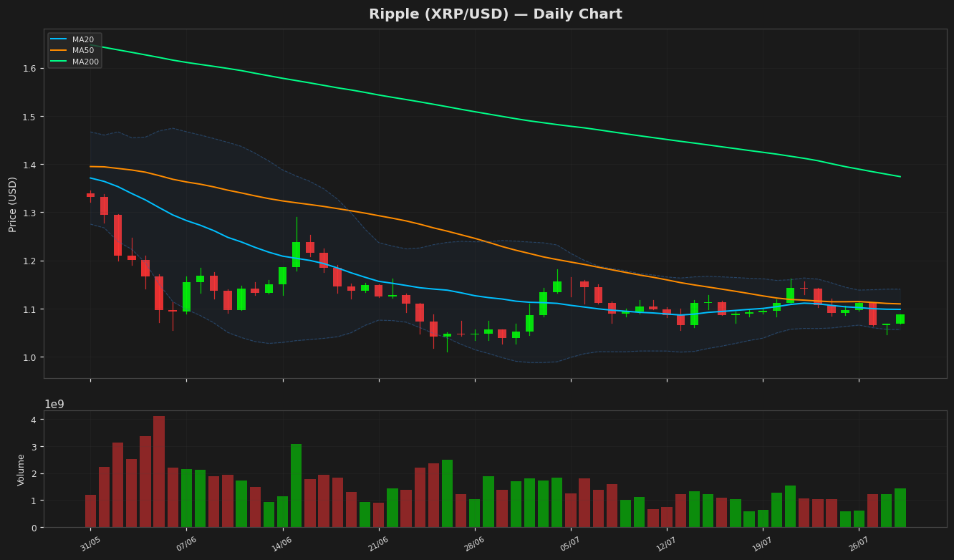This screenshot has width=954, height=560.
Task: Select the MA200 legend entry
Action: [x=75, y=62]
